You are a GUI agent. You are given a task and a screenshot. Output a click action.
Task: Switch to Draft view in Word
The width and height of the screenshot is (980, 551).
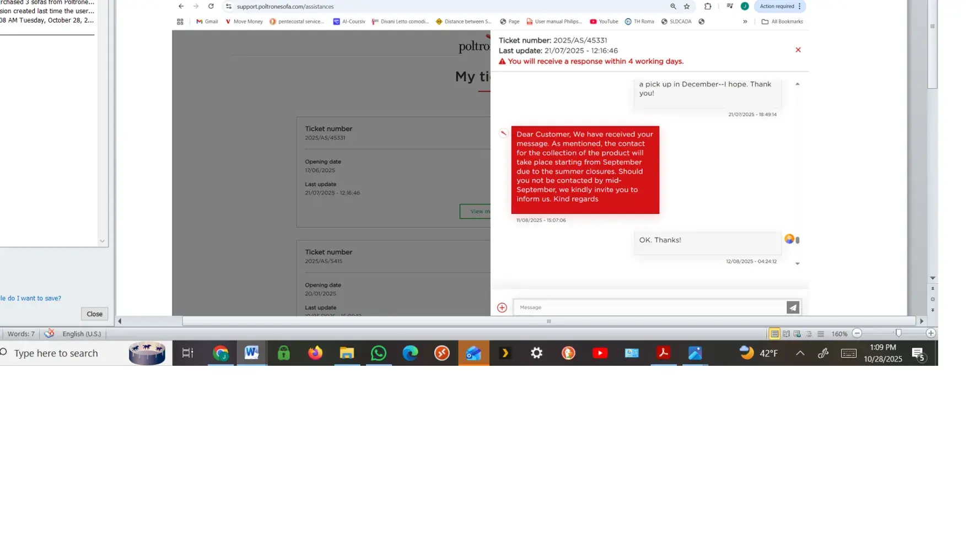[820, 333]
